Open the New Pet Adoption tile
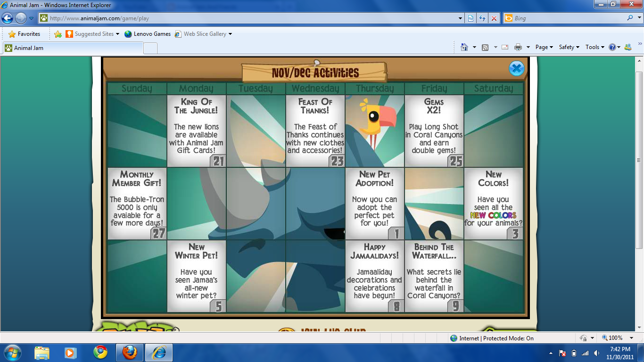This screenshot has width=644, height=362. point(375,204)
